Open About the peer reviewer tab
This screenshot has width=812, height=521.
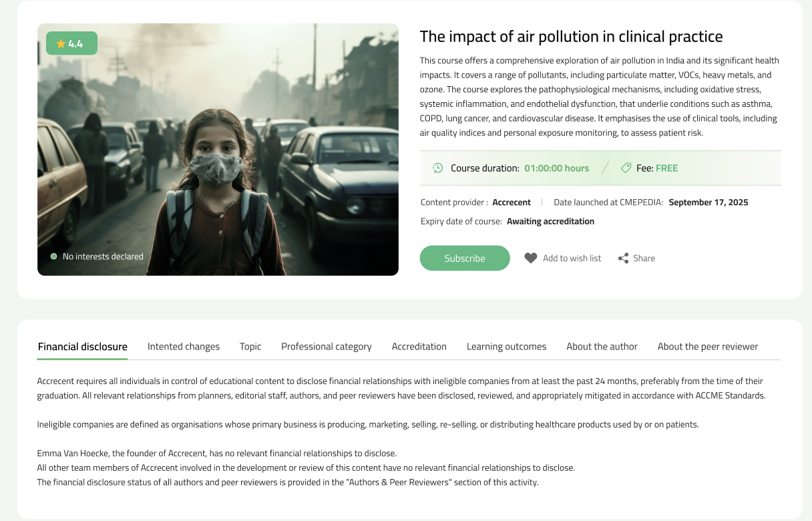[x=708, y=347]
